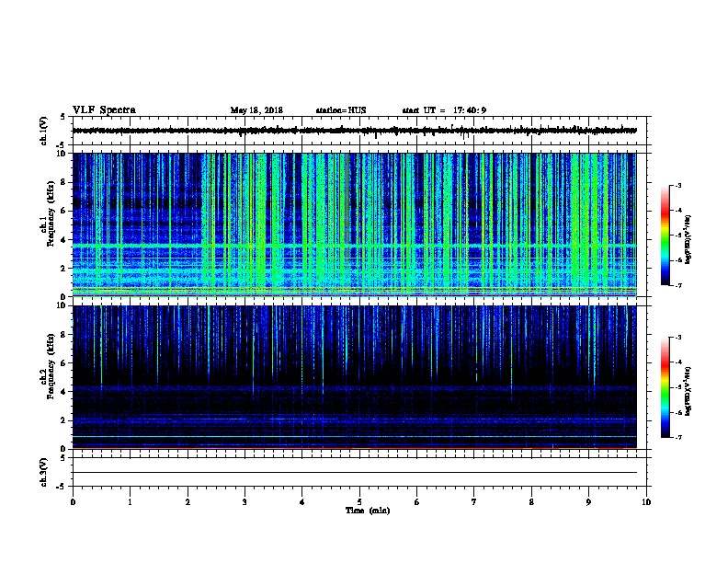Click the ch.1 color bar log(PSD) label
728x563 pixels.
click(688, 240)
